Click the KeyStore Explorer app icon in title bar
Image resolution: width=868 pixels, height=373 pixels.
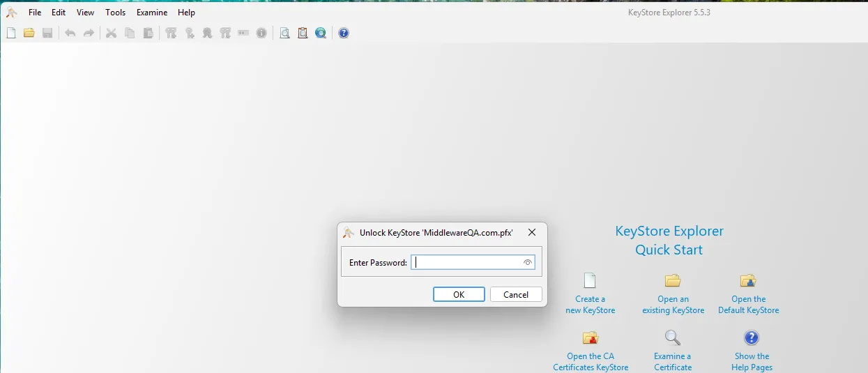point(11,13)
